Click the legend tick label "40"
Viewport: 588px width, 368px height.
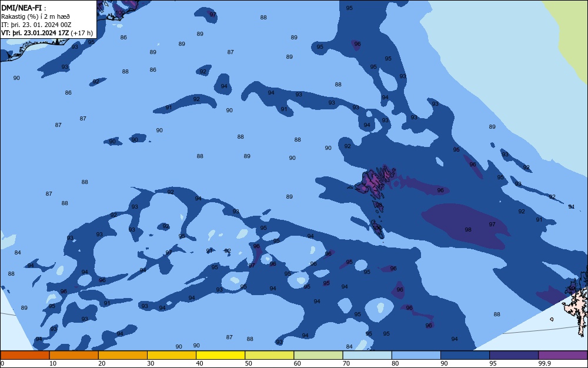(x=199, y=363)
